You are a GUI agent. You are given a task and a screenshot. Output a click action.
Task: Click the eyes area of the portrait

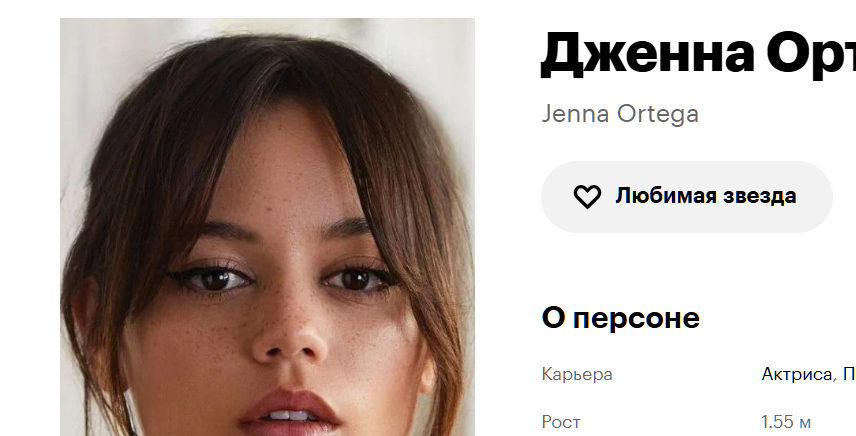[x=284, y=278]
